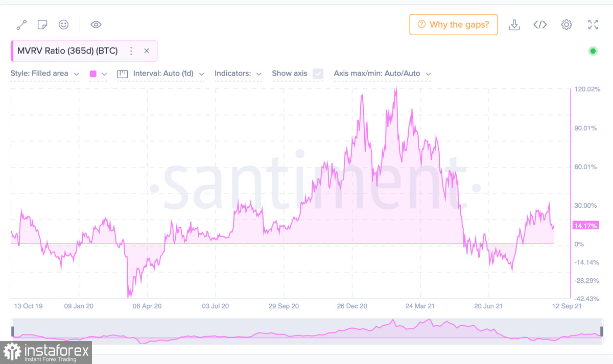613x364 pixels.
Task: Expand the Style: Filled area dropdown
Action: click(x=45, y=74)
